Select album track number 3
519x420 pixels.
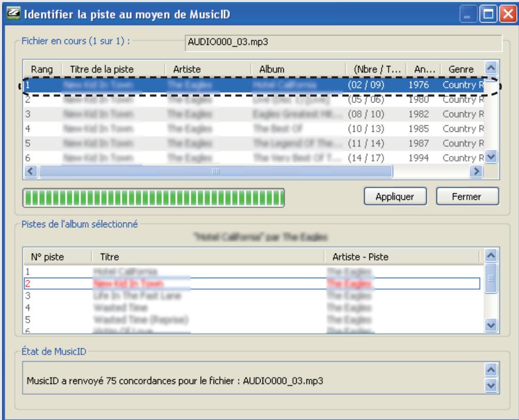(x=252, y=295)
